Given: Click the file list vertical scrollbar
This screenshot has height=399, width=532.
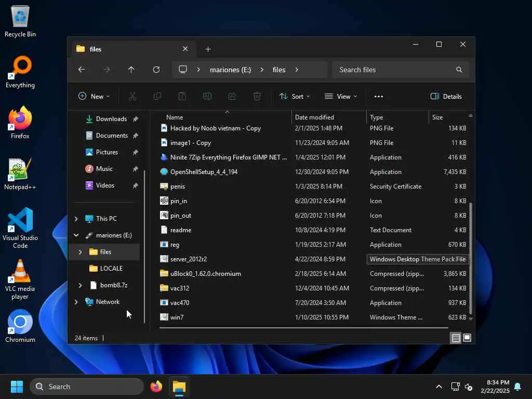Looking at the screenshot, I should 471,259.
